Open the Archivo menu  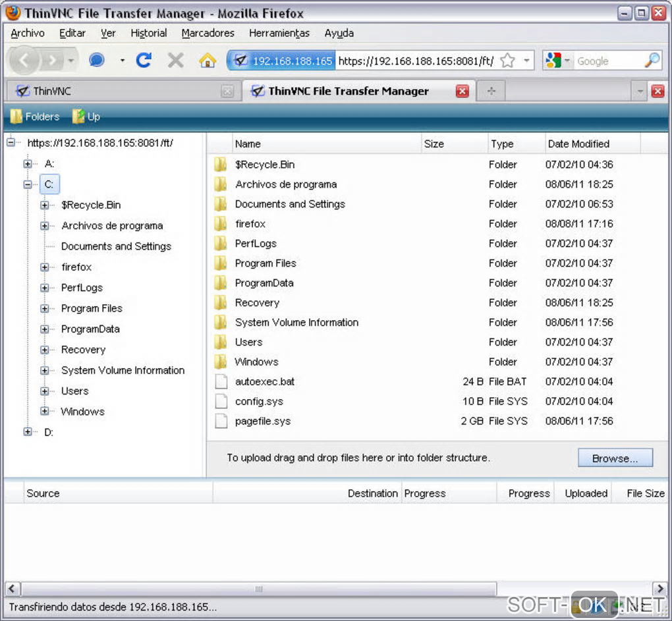click(28, 33)
